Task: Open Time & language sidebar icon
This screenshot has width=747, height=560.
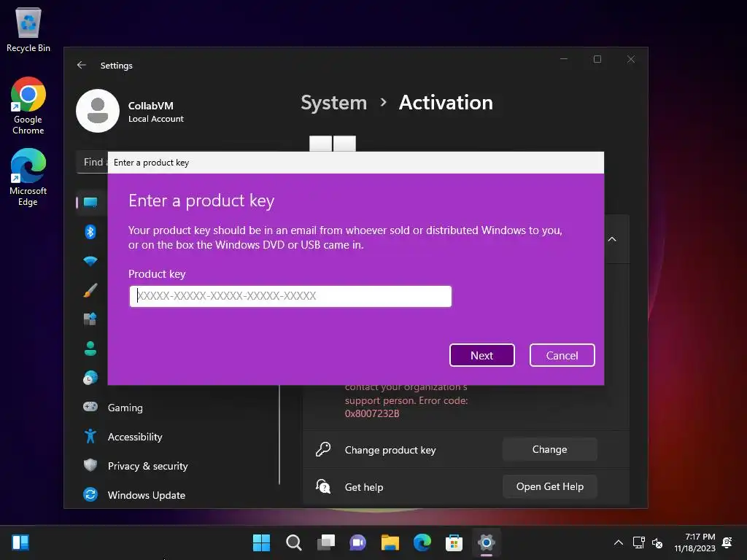Action: pyautogui.click(x=90, y=378)
